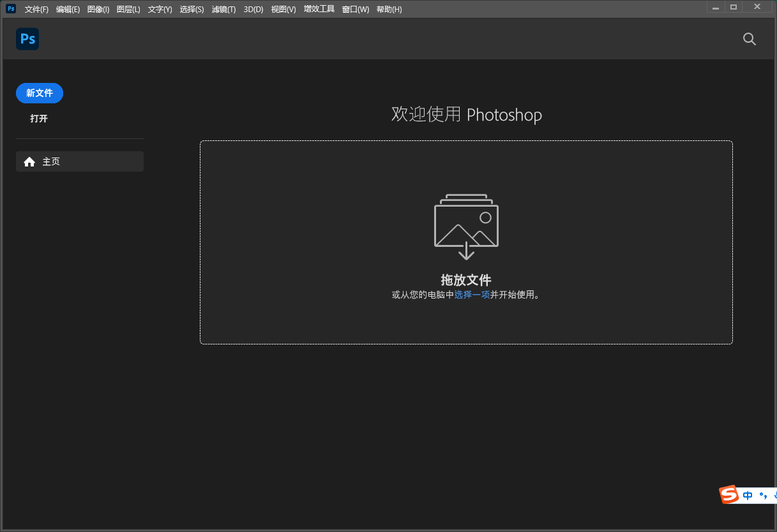
Task: Open the 图层(L) menu
Action: pyautogui.click(x=128, y=9)
